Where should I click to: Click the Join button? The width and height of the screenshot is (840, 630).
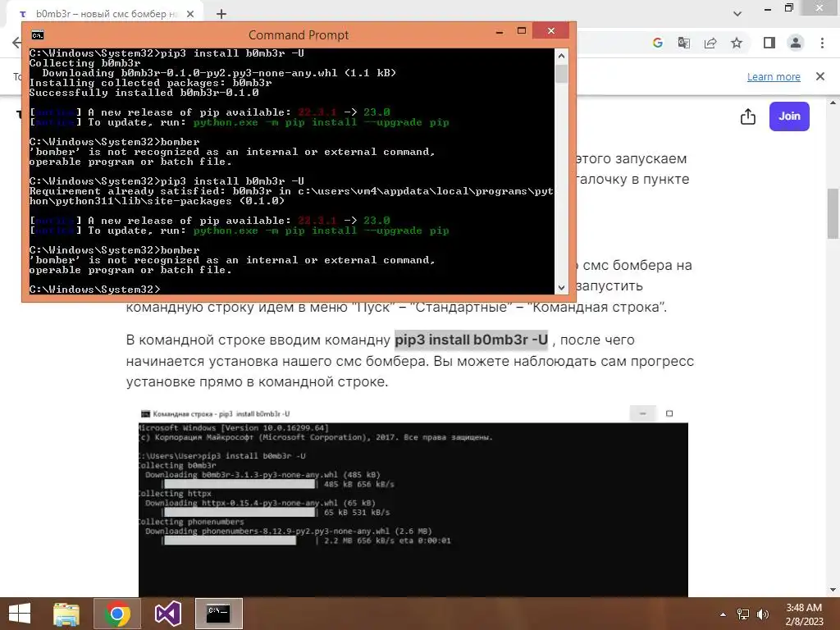[x=789, y=116]
